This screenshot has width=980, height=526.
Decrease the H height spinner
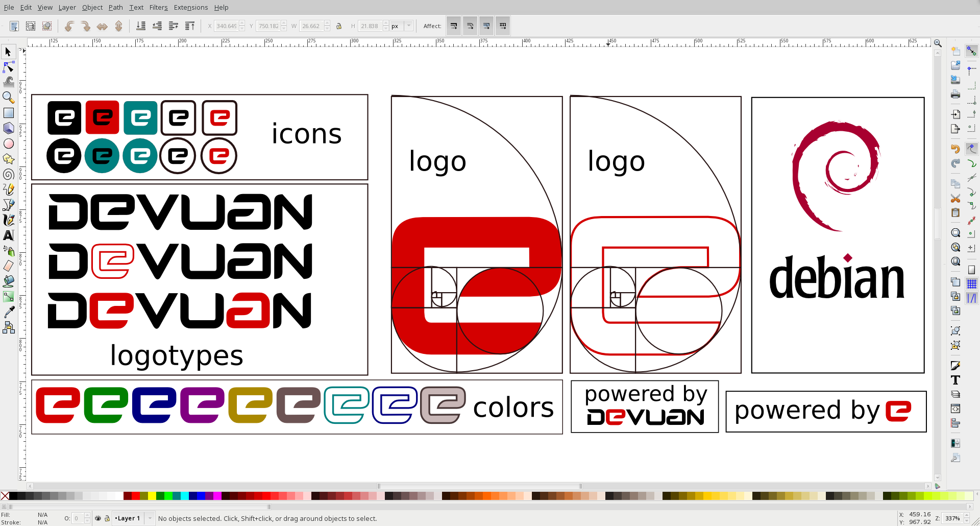point(386,29)
